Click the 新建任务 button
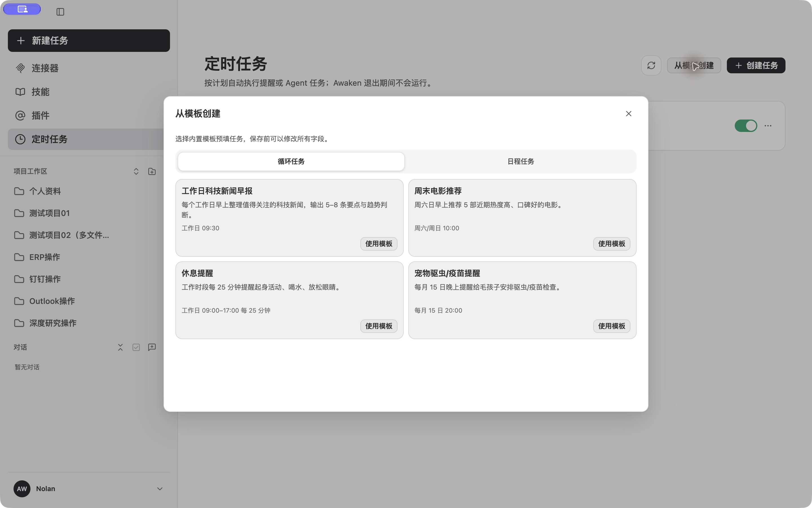812x508 pixels. pos(89,41)
